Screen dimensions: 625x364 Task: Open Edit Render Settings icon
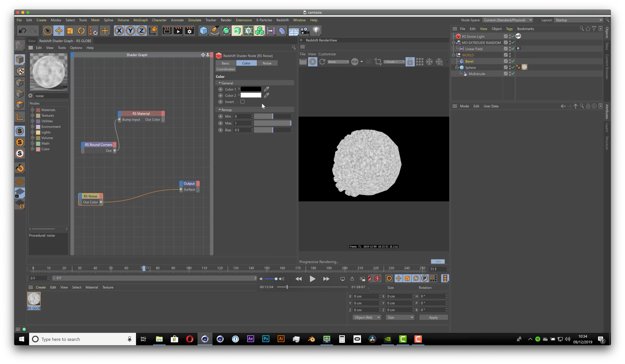(189, 31)
